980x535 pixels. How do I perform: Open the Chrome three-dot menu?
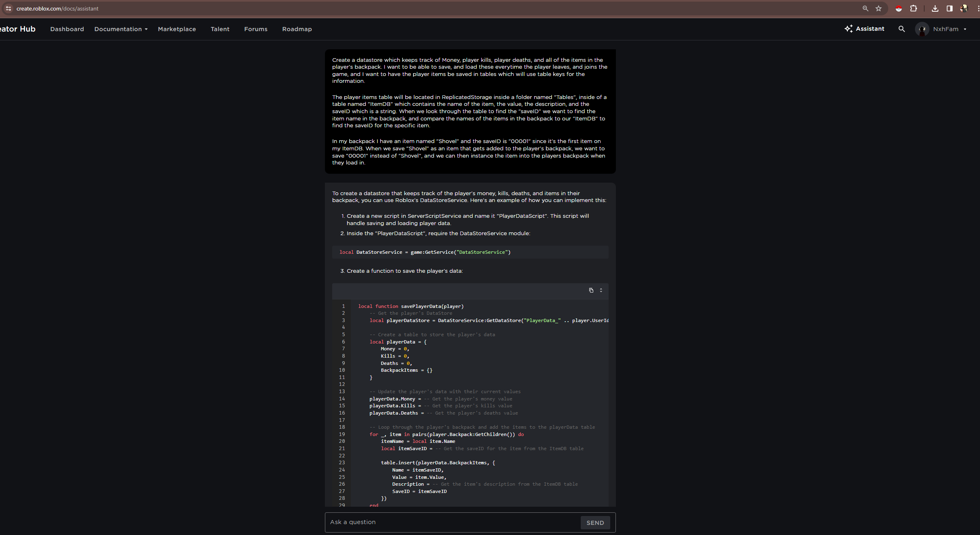(x=976, y=8)
